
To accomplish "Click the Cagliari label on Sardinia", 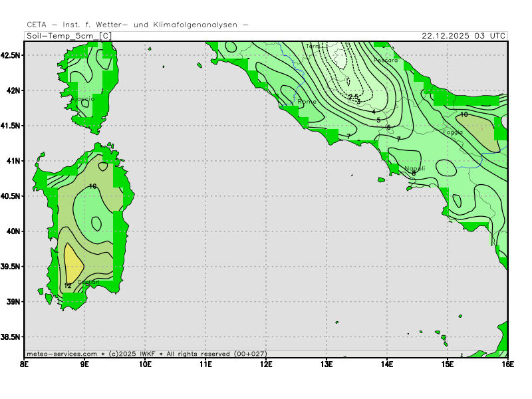I will (88, 283).
